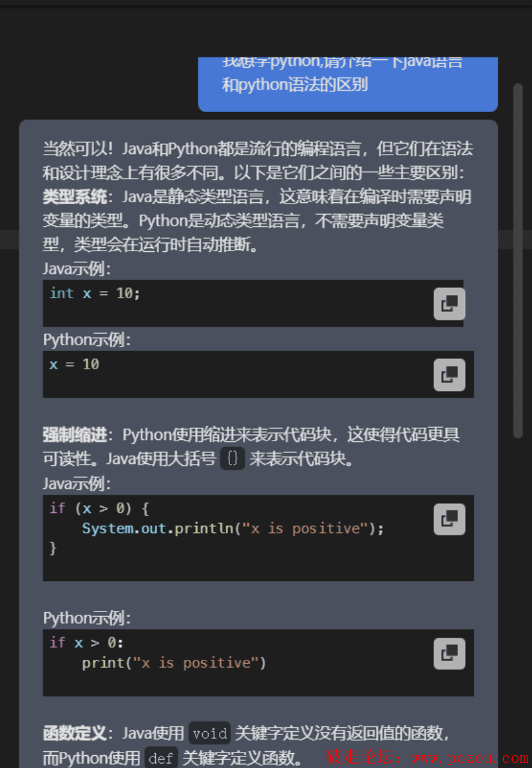Screen dimensions: 532x768
Task: Click inside the "int x = 10;" code text
Action: (x=95, y=293)
